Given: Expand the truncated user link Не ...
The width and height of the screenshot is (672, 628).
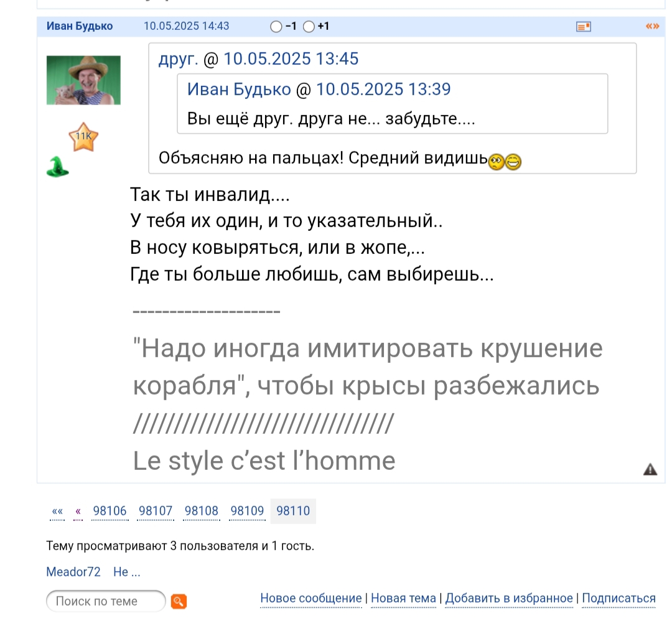Looking at the screenshot, I should point(127,572).
